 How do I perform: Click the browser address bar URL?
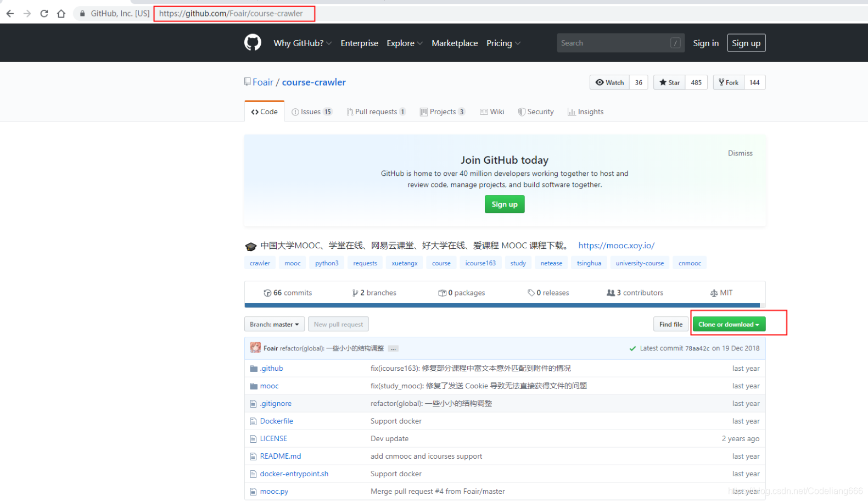pyautogui.click(x=231, y=13)
